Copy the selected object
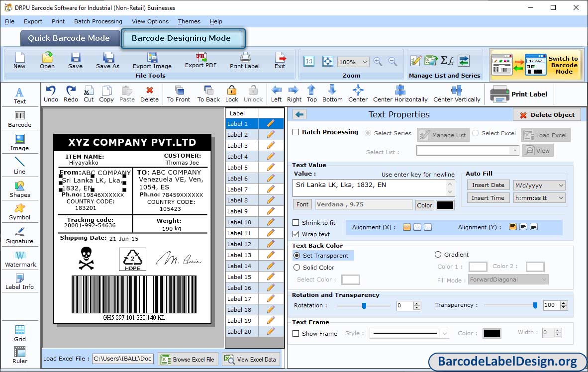The width and height of the screenshot is (588, 372). [106, 94]
